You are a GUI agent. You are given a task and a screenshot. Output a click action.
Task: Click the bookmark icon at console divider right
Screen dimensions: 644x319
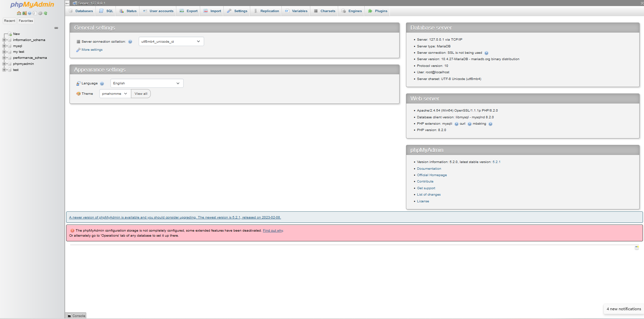coord(637,248)
